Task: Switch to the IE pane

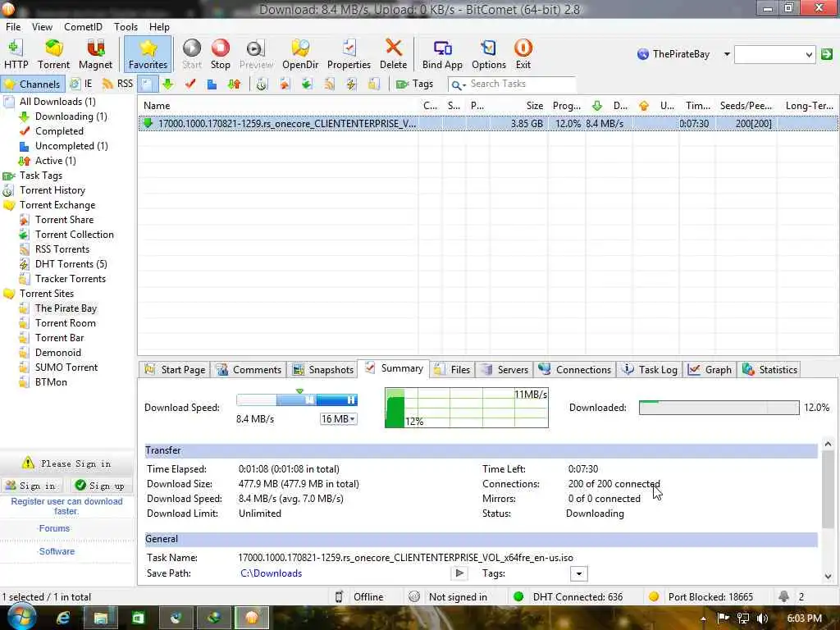Action: point(81,84)
